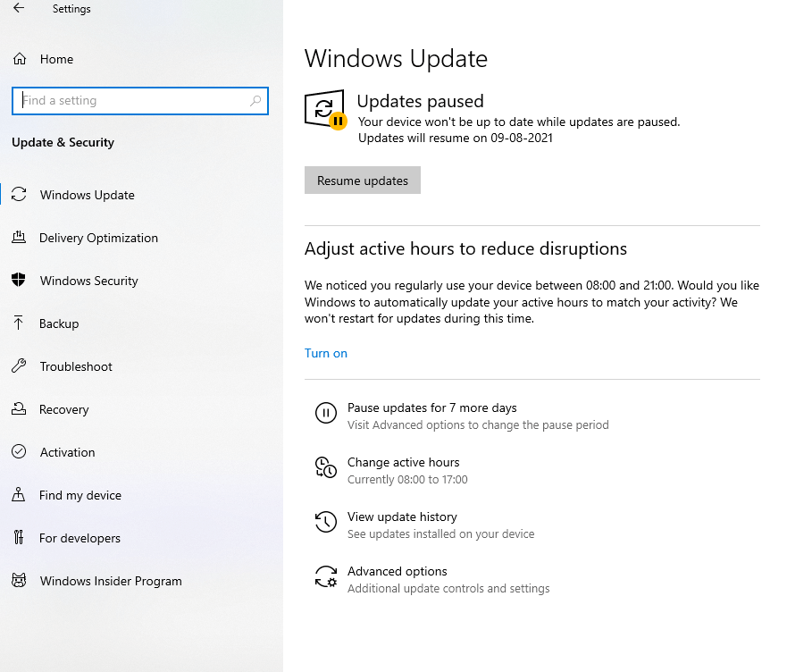Turn on automatic active hours adjustment
This screenshot has width=787, height=672.
coord(325,353)
